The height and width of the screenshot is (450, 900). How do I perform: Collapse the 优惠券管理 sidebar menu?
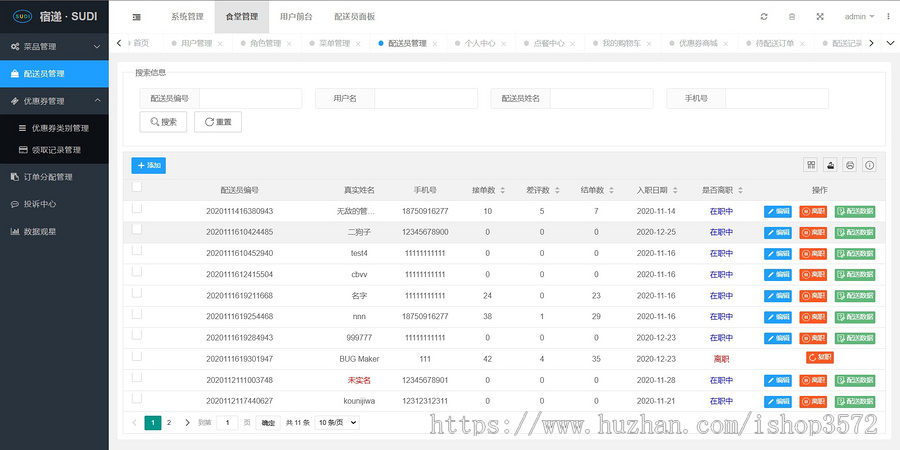pos(54,101)
